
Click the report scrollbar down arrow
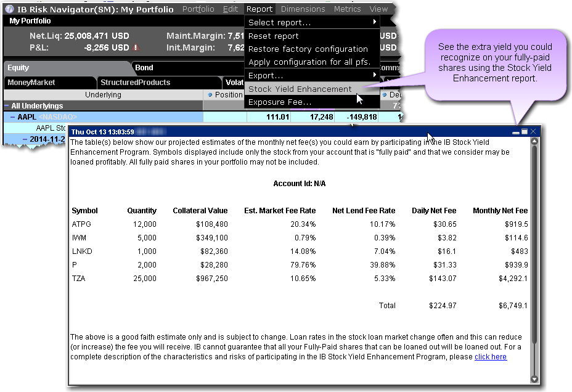pyautogui.click(x=534, y=380)
